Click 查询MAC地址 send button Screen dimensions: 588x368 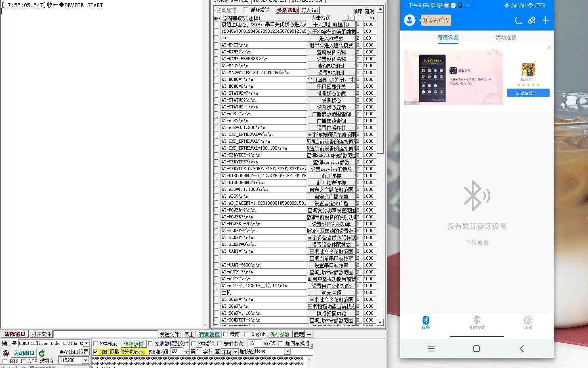pyautogui.click(x=331, y=66)
